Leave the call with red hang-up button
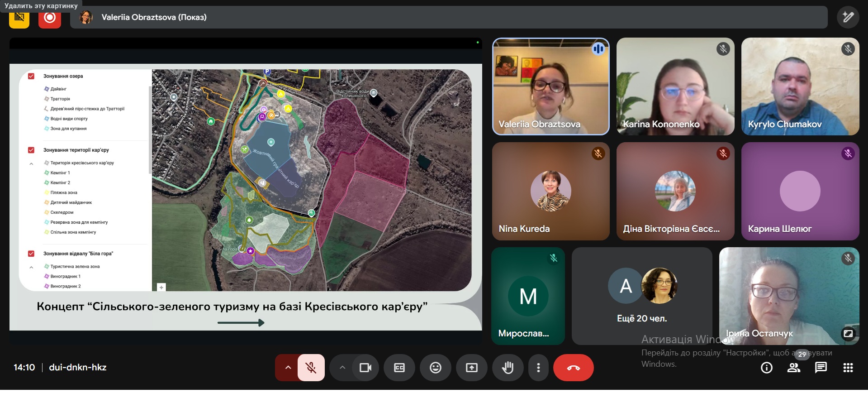This screenshot has height=393, width=868. 573,368
